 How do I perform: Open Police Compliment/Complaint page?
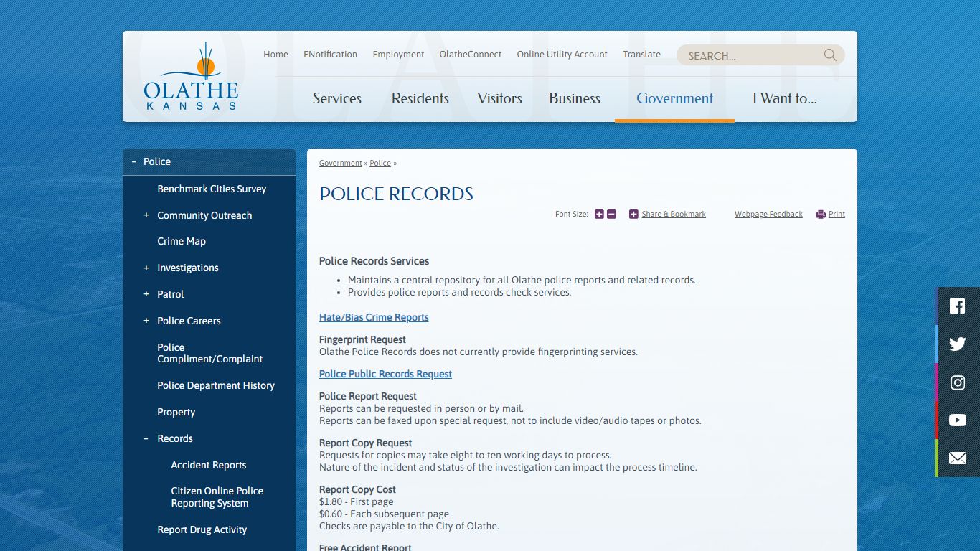click(x=210, y=353)
